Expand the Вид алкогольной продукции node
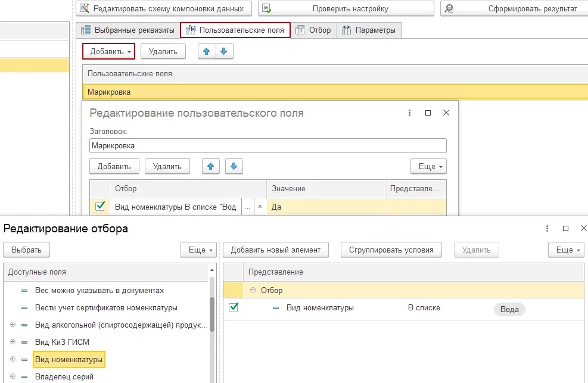 coord(13,325)
